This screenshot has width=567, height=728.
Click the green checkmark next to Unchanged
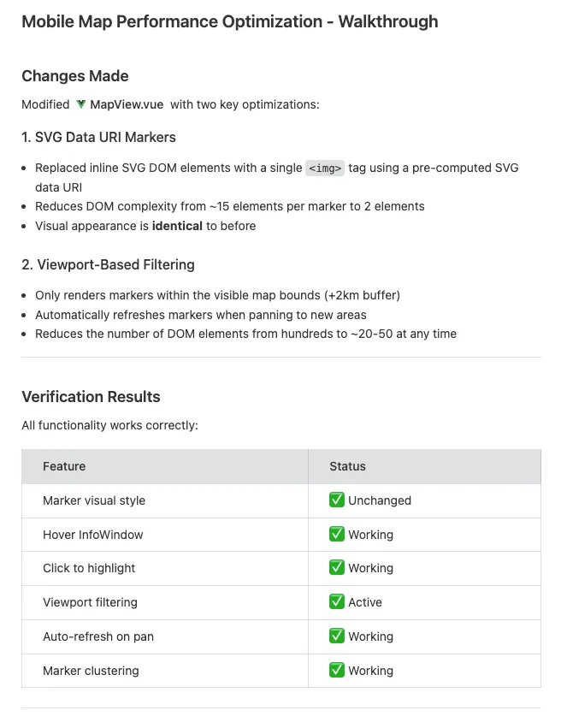tap(337, 500)
